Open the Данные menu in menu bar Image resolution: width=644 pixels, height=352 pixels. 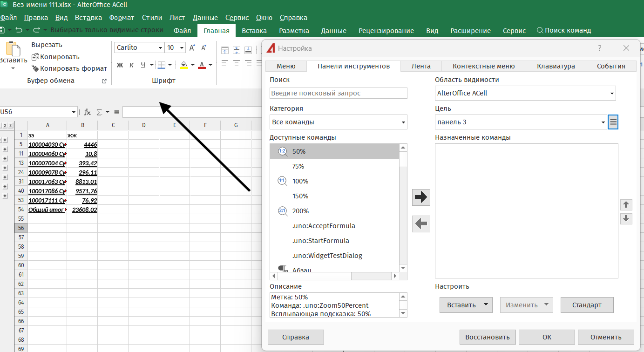click(205, 18)
